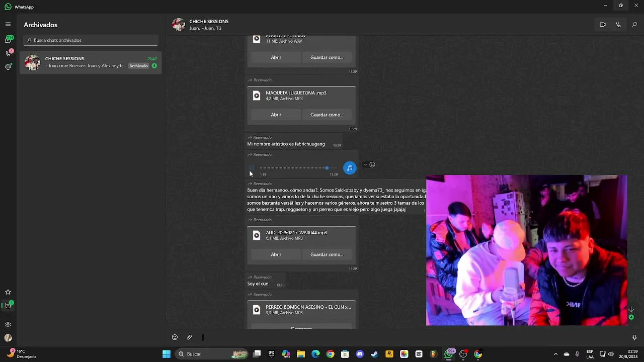Open Steam from the taskbar
The image size is (644, 362).
[374, 354]
